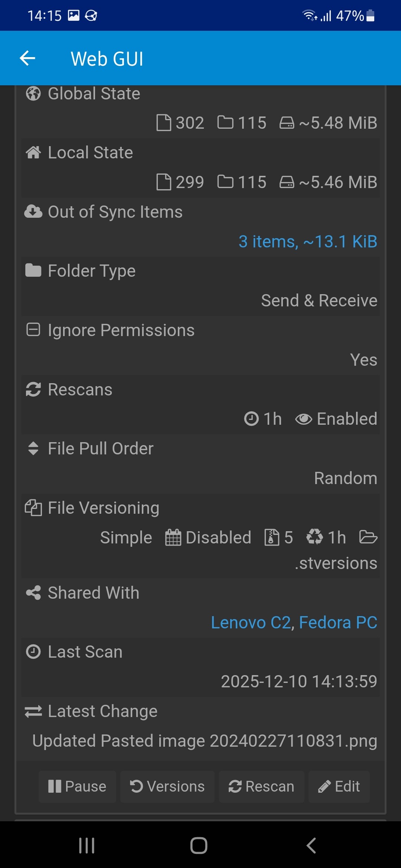This screenshot has width=401, height=868.
Task: Open the Lenovo C2 device link
Action: (x=250, y=622)
